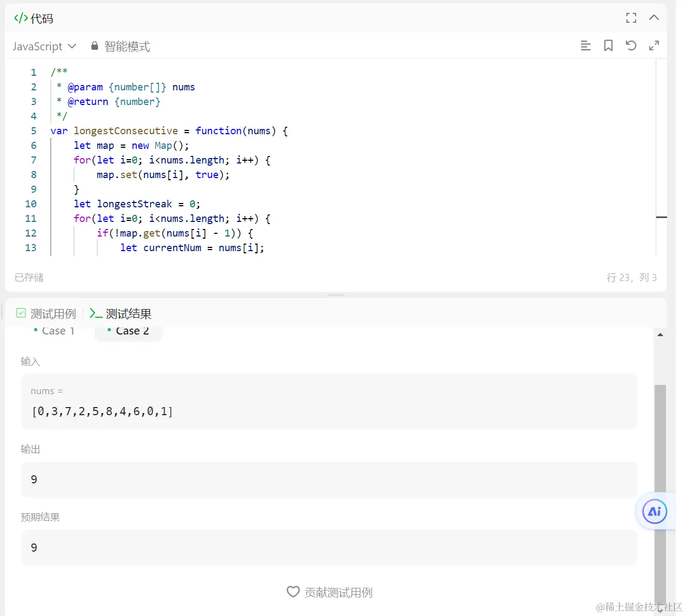This screenshot has width=686, height=616.
Task: Click the editor minimap scrollbar marker
Action: tap(661, 217)
